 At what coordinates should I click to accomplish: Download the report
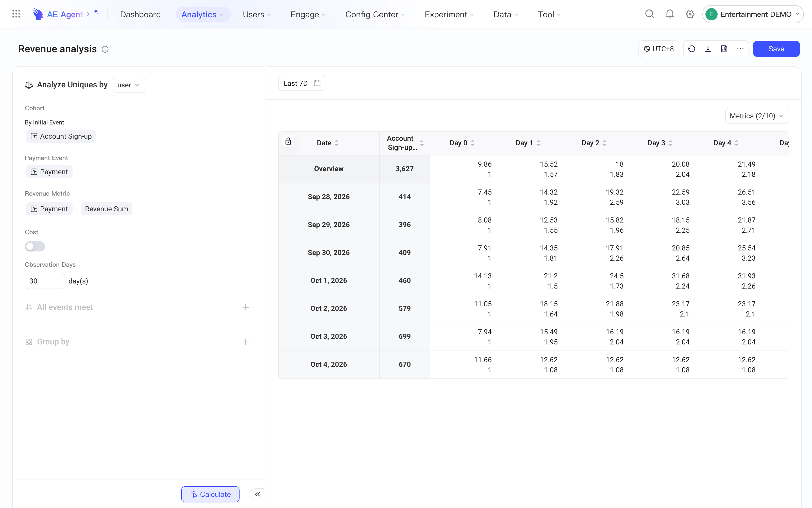tap(708, 49)
